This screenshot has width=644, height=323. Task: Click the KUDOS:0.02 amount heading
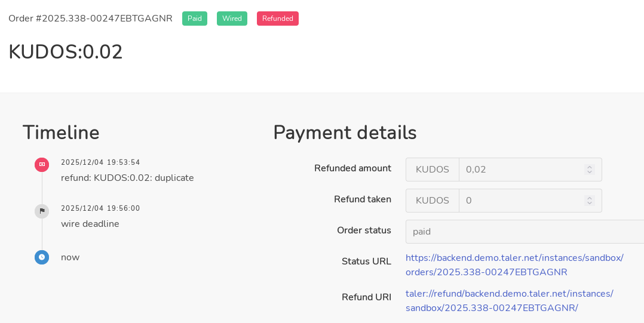click(66, 52)
